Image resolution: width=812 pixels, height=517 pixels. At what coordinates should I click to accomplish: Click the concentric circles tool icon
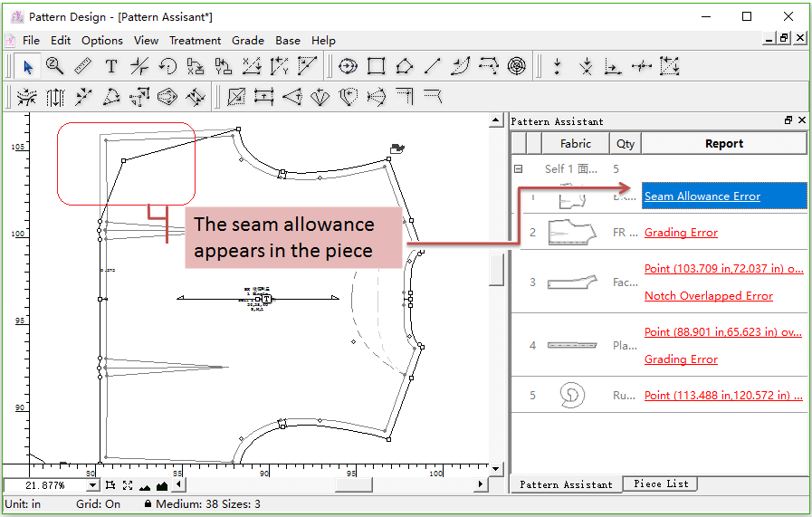(516, 66)
